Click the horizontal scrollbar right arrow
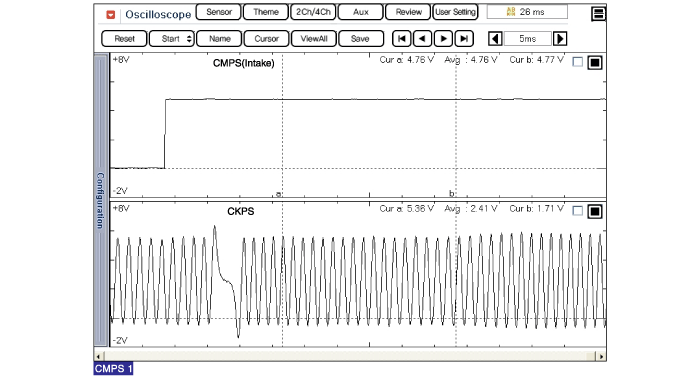The width and height of the screenshot is (700, 378). tap(601, 356)
